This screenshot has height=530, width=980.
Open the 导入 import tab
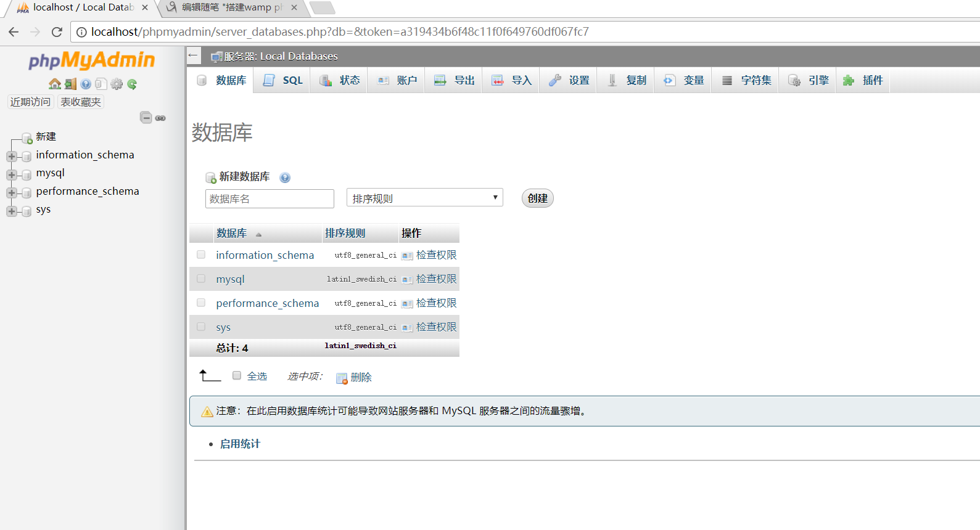click(511, 81)
